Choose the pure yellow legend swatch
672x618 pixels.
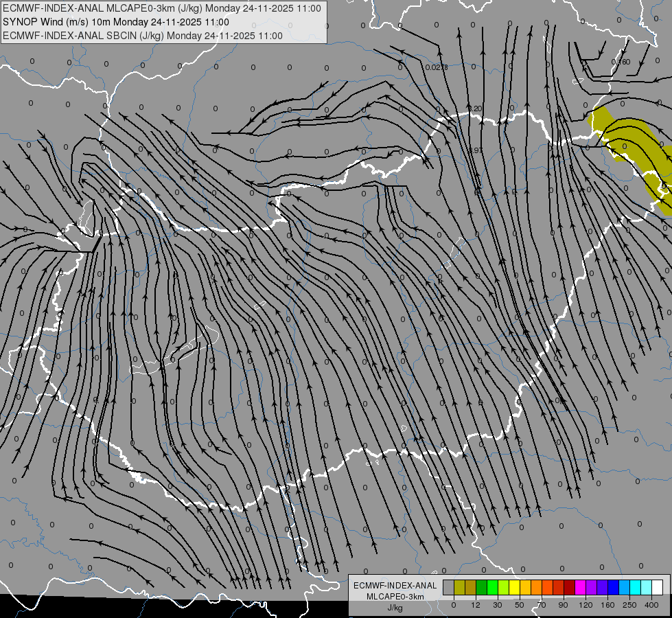(x=514, y=587)
